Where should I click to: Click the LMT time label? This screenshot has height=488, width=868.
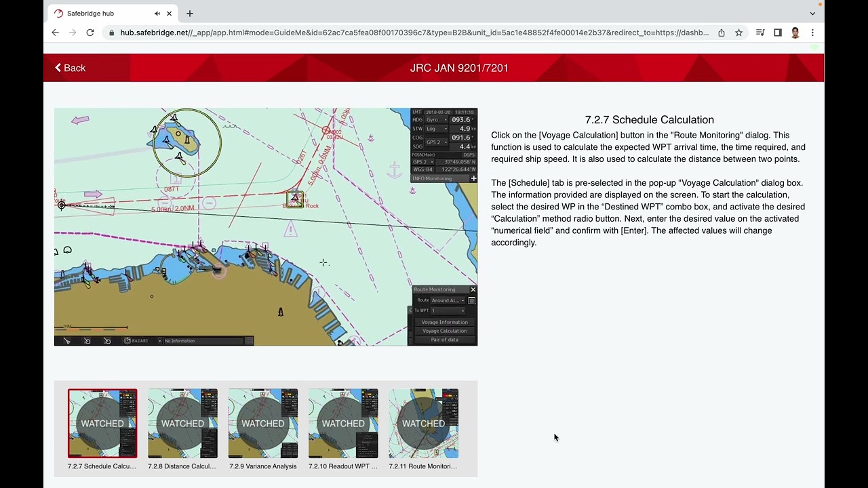pos(417,112)
